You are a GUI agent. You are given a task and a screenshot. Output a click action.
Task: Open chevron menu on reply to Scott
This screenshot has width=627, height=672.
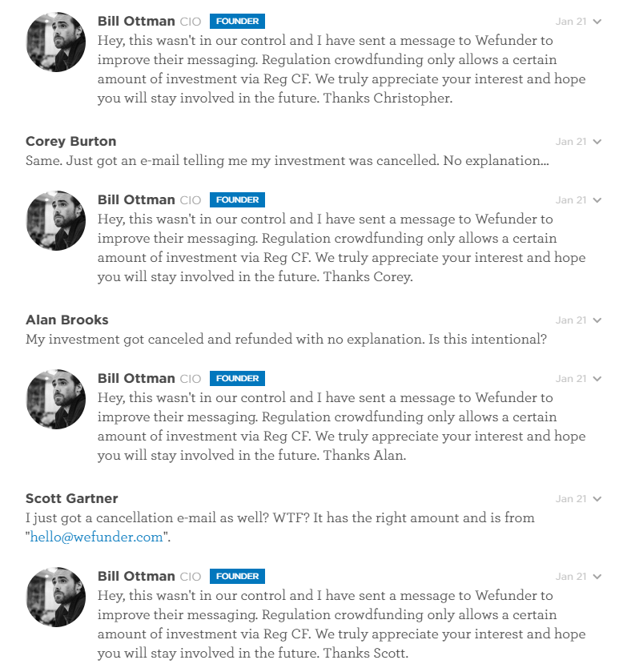click(597, 577)
